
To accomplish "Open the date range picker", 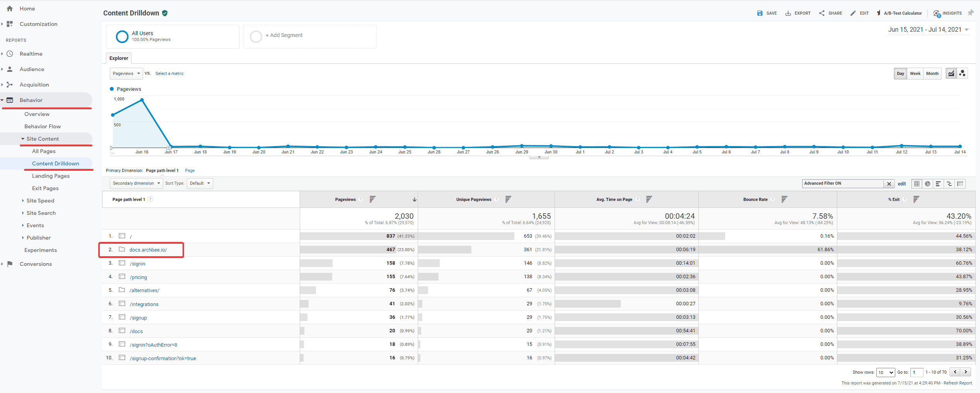I will coord(928,30).
